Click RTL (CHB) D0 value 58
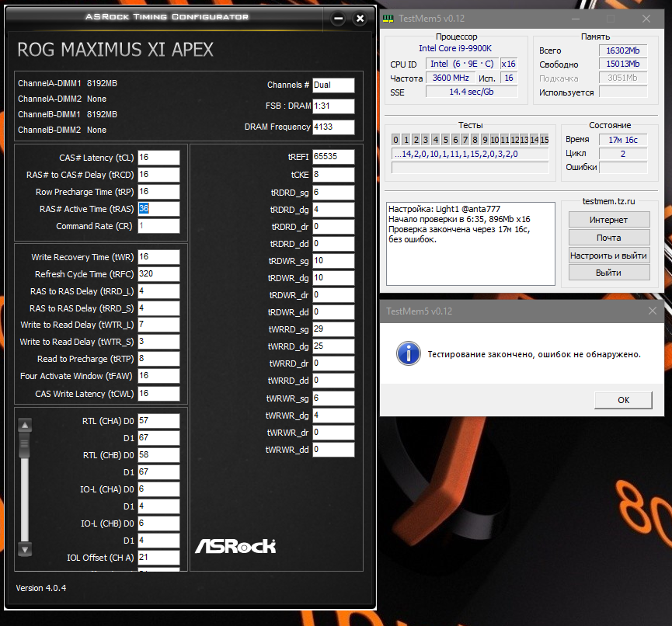 pos(158,454)
